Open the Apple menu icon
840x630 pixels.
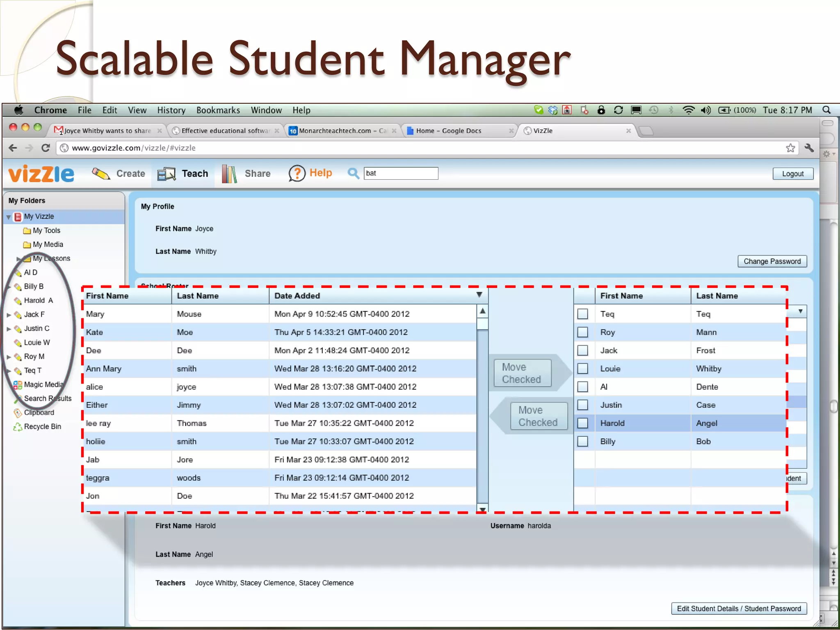tap(18, 110)
